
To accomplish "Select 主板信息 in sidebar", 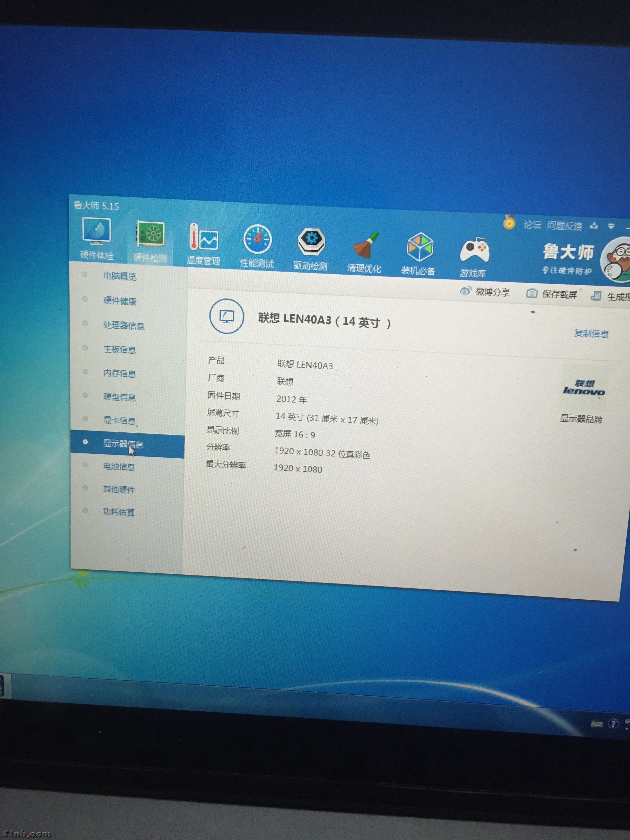I will pyautogui.click(x=120, y=349).
